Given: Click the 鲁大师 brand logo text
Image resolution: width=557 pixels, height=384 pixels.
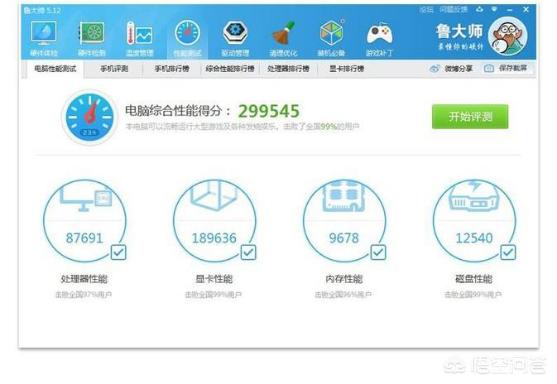Looking at the screenshot, I should coord(460,32).
